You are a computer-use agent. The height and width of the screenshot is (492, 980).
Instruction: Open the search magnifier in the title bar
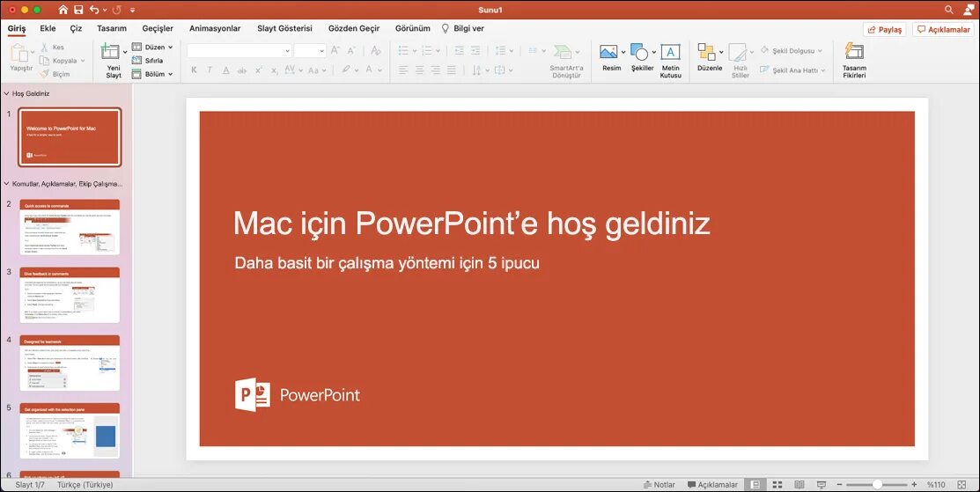(x=949, y=10)
